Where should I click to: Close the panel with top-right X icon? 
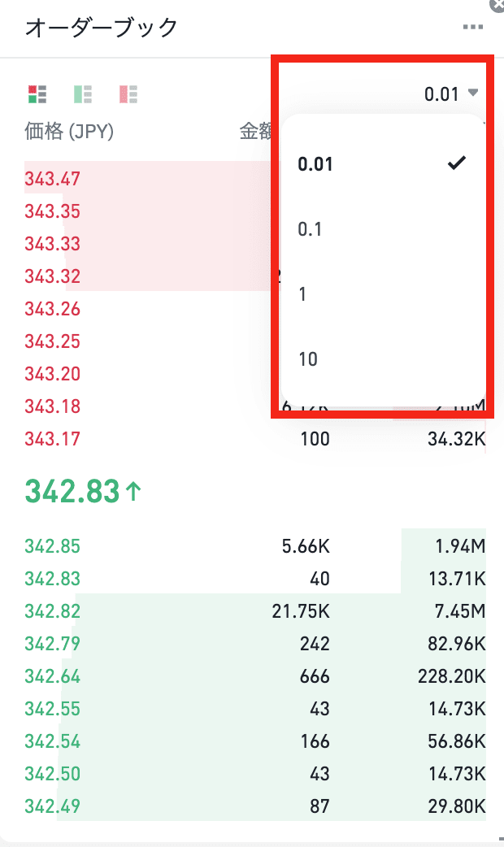pyautogui.click(x=497, y=5)
